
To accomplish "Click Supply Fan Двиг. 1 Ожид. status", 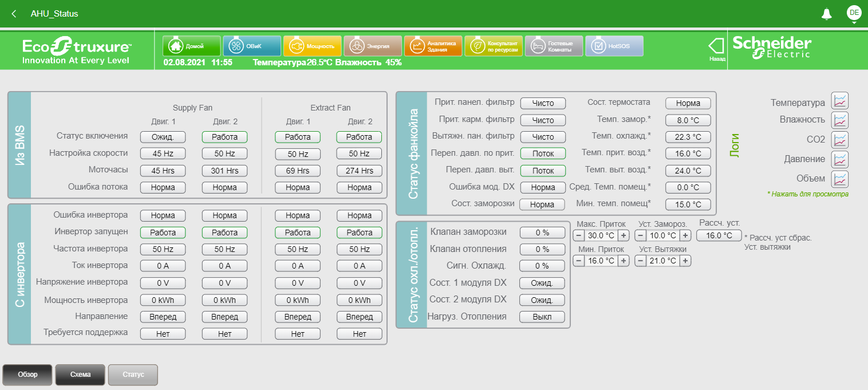I will click(163, 137).
